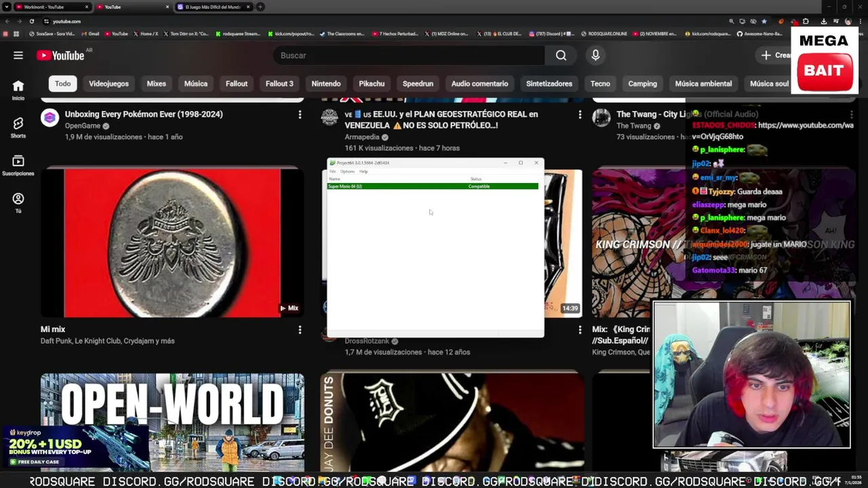
Task: Reload the page with browser refresh button
Action: [31, 21]
